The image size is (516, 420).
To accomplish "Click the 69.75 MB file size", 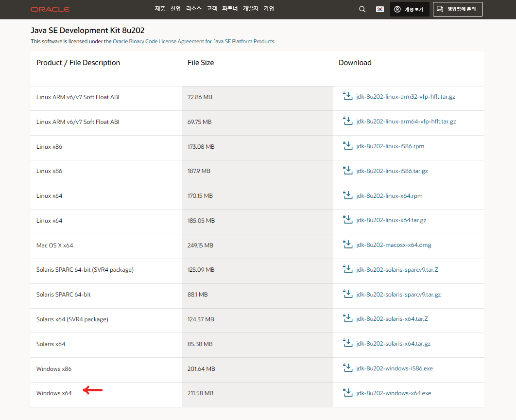I will [199, 122].
